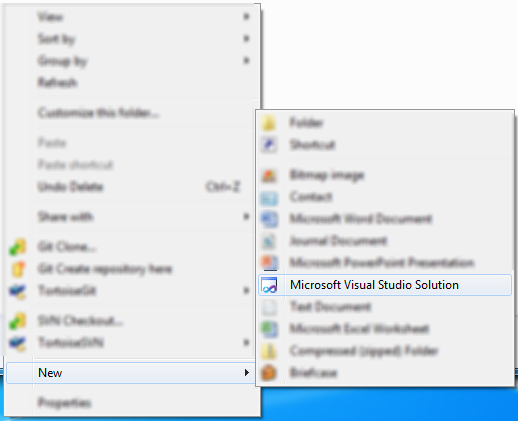Create a new Bitmap image
518x421 pixels.
coord(385,175)
